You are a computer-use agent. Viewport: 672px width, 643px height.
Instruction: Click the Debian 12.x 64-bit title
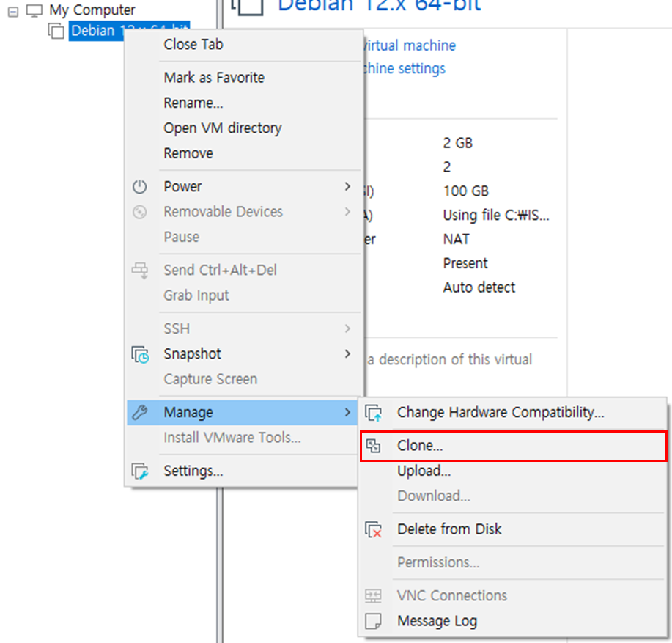tap(380, 6)
